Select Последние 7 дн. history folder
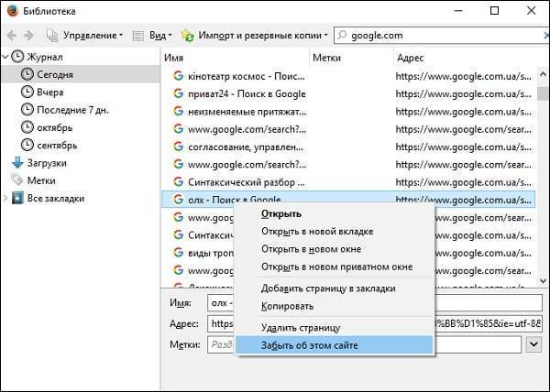The width and height of the screenshot is (550, 392). coord(70,110)
